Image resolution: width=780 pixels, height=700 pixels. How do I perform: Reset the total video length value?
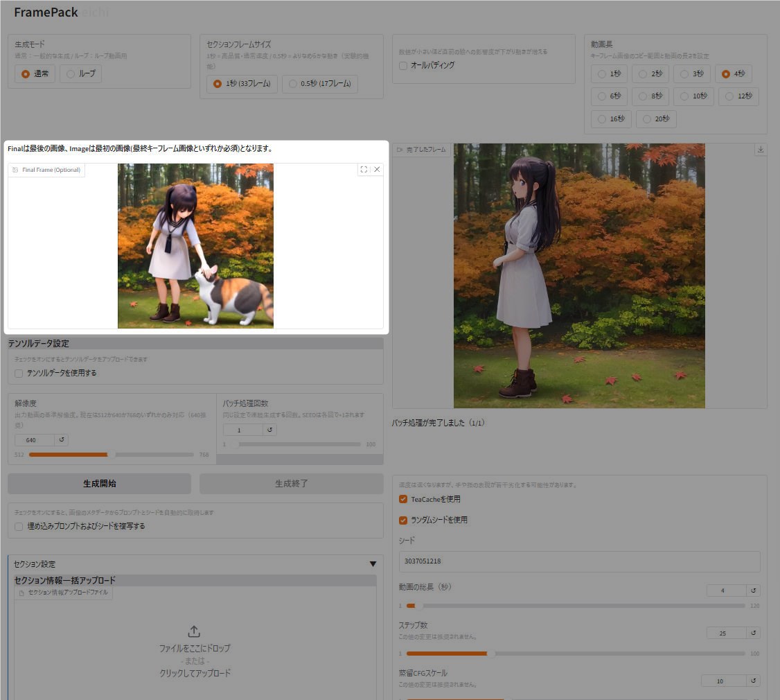[754, 590]
